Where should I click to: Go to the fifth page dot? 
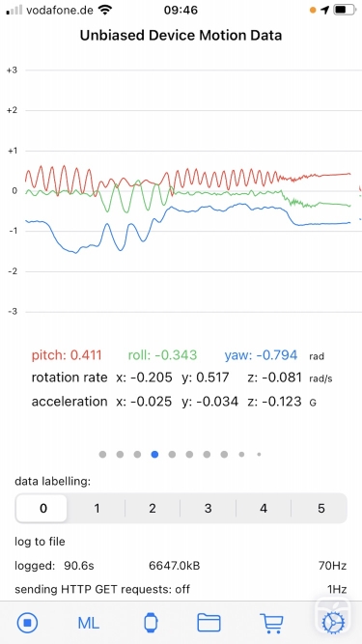(x=172, y=454)
